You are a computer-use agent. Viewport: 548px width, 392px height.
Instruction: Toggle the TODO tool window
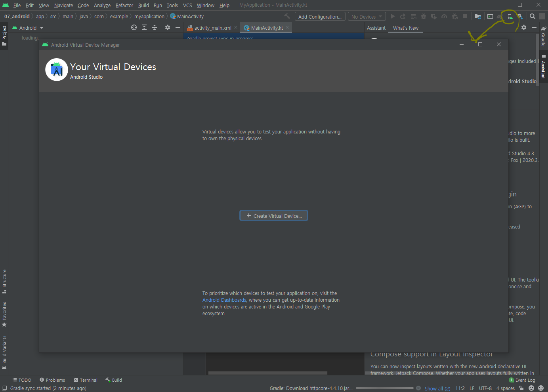tap(22, 380)
